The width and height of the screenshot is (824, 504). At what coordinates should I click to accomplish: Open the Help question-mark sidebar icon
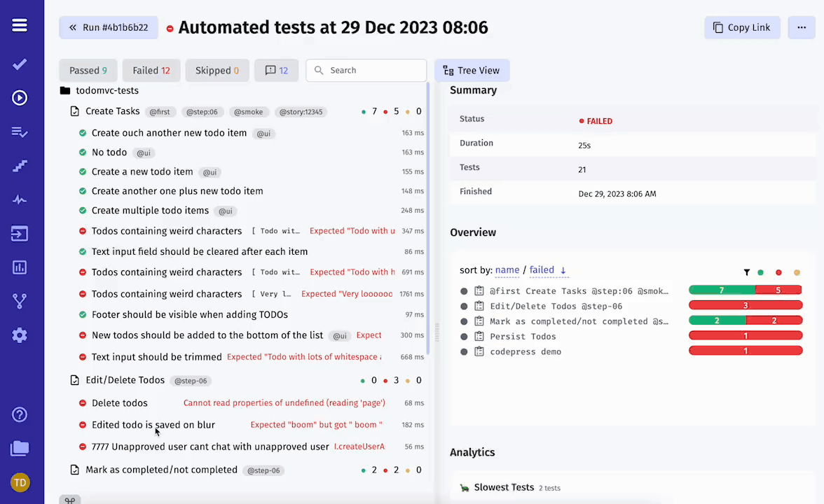pos(20,414)
